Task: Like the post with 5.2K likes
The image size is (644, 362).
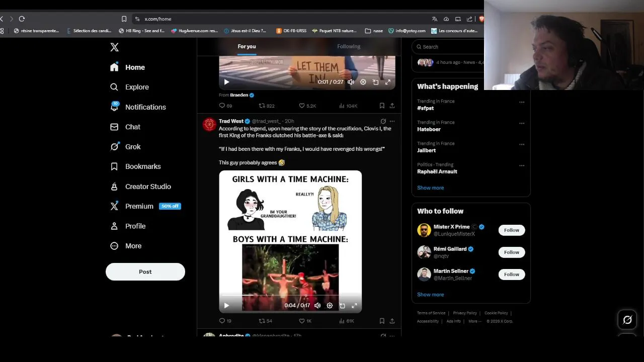Action: [307, 106]
